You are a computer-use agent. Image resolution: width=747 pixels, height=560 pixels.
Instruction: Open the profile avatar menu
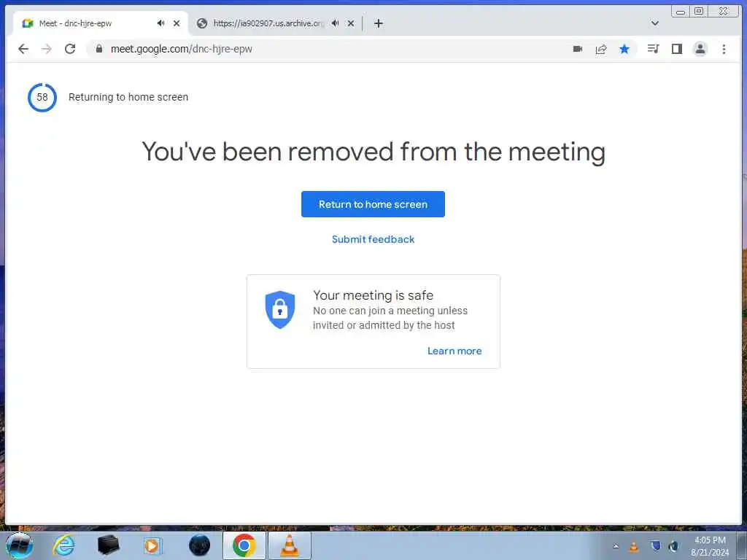point(700,49)
